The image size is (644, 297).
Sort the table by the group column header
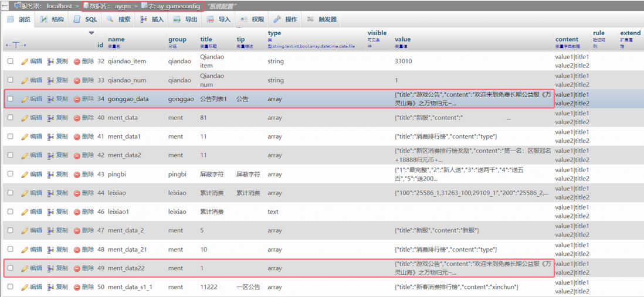177,39
